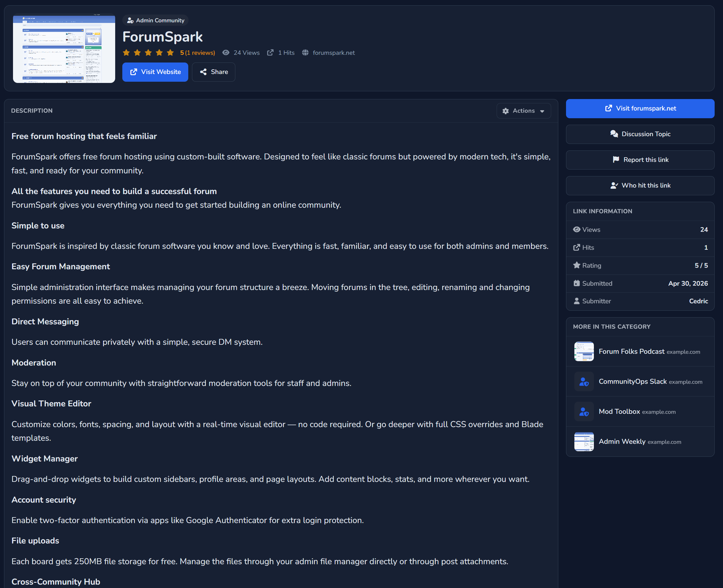Open CommunityOps Slack link
The image size is (723, 588).
point(633,381)
